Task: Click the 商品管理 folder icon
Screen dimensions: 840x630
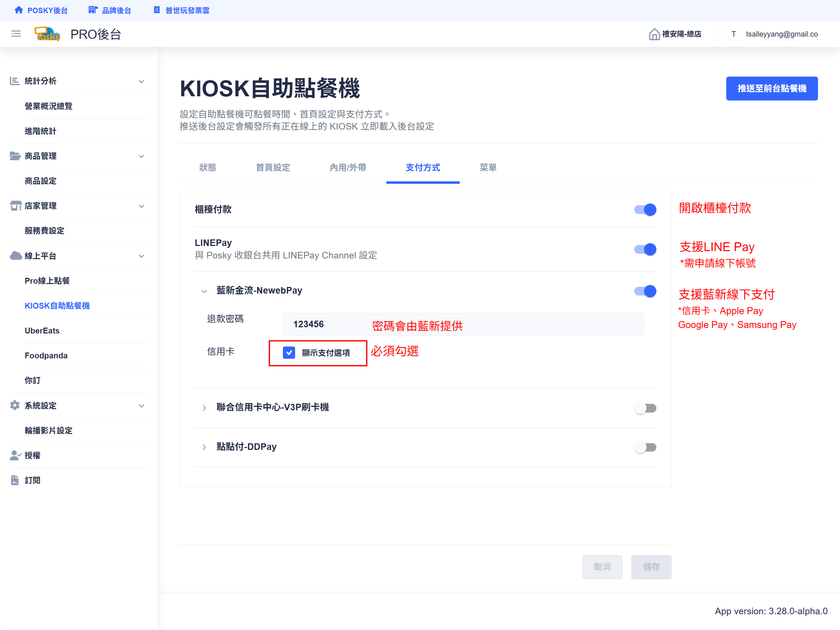Action: tap(15, 156)
